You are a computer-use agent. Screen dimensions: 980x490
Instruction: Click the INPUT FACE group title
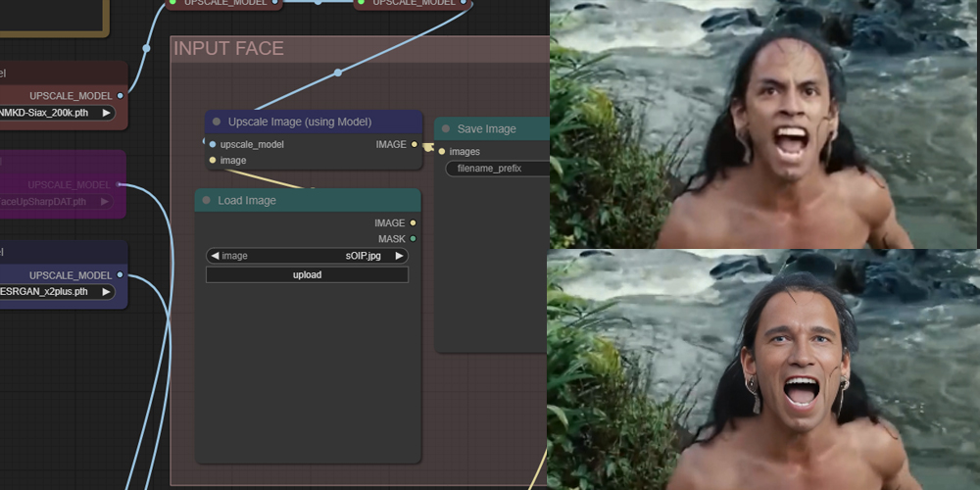coord(228,49)
